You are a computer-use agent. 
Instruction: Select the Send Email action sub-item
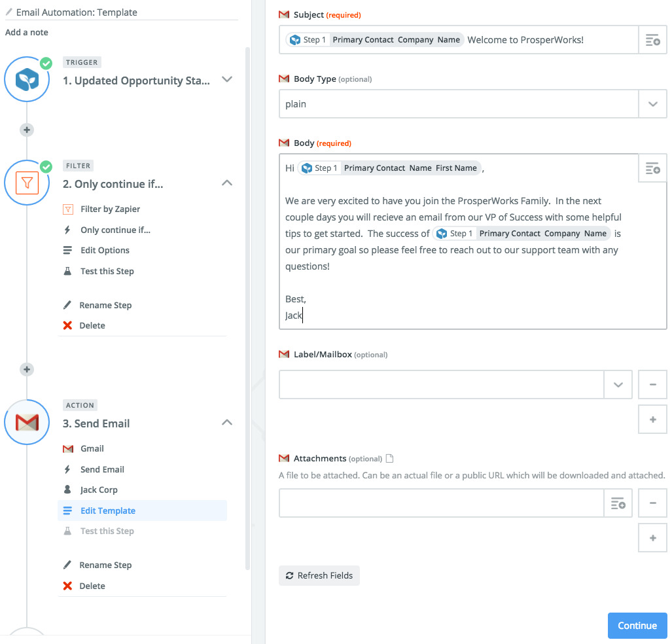[x=102, y=469]
